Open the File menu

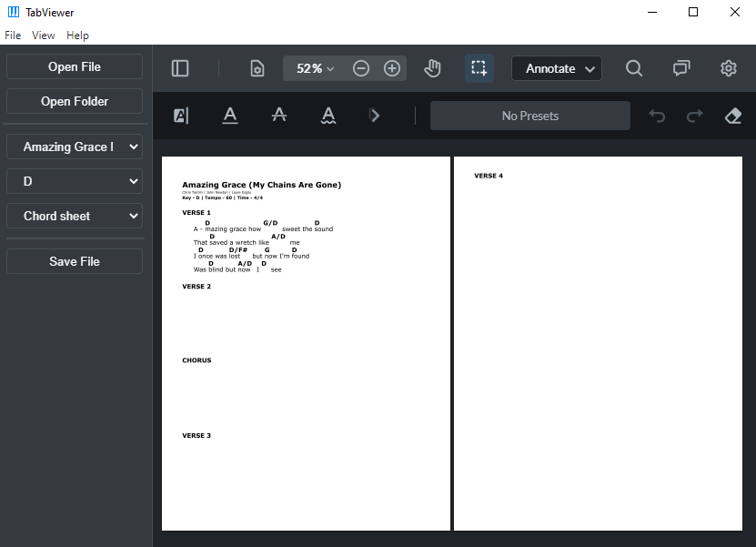tap(13, 35)
